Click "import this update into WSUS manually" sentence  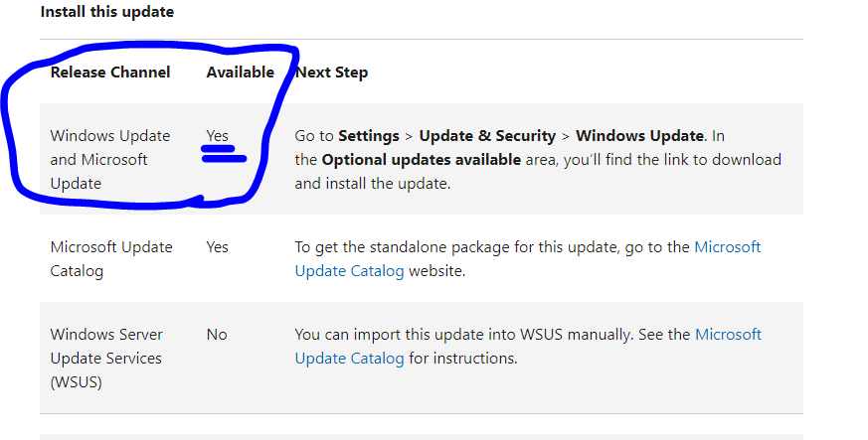pos(494,335)
